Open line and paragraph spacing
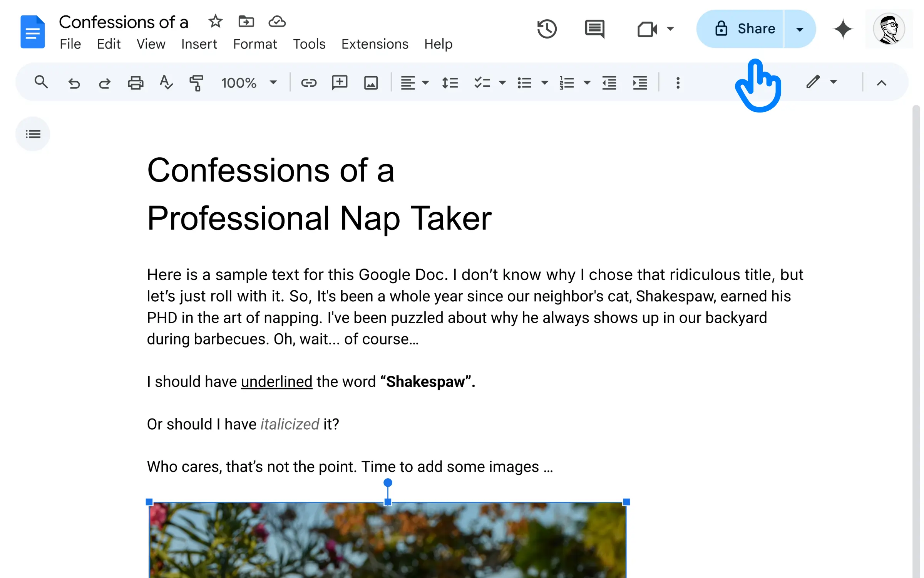The image size is (924, 578). point(450,83)
